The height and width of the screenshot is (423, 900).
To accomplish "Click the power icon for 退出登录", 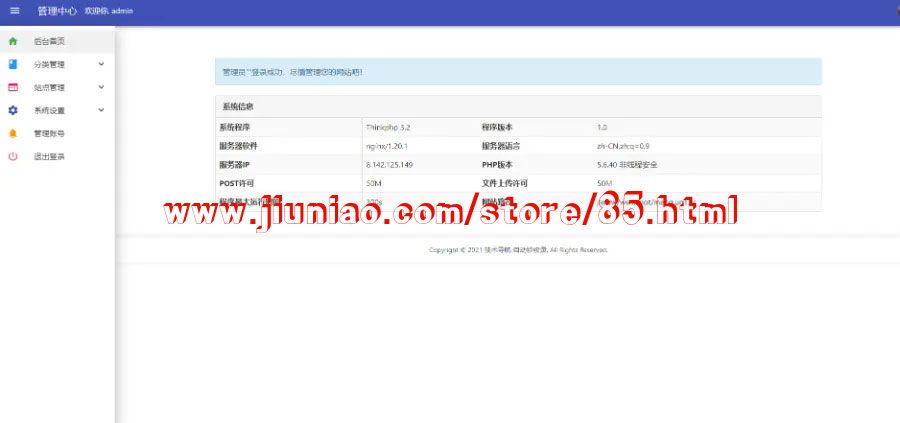I will click(x=13, y=156).
